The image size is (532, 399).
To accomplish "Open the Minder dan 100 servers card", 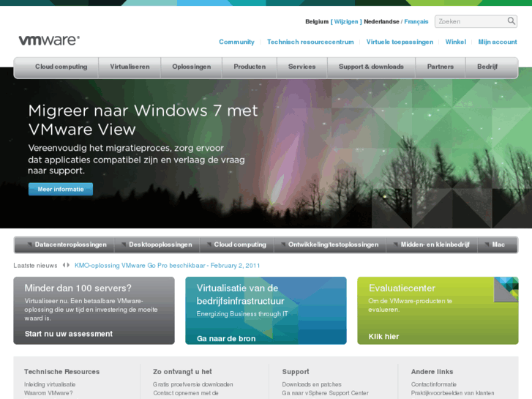I will tap(94, 310).
